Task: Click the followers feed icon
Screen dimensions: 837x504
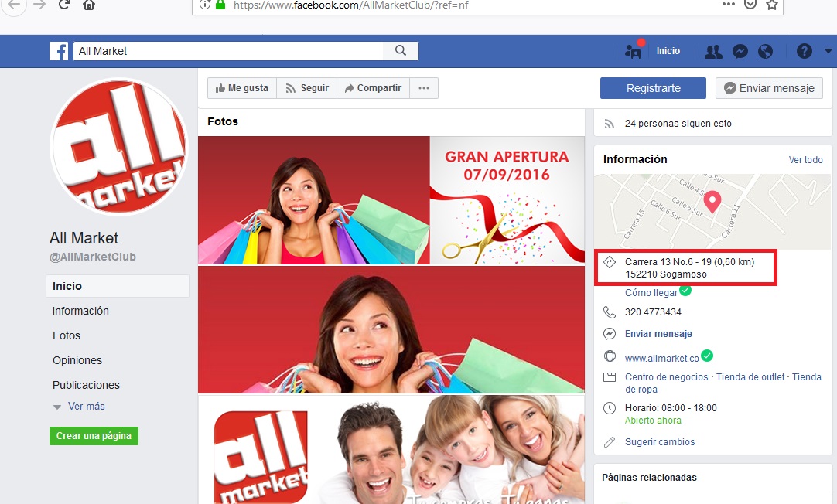Action: [609, 124]
